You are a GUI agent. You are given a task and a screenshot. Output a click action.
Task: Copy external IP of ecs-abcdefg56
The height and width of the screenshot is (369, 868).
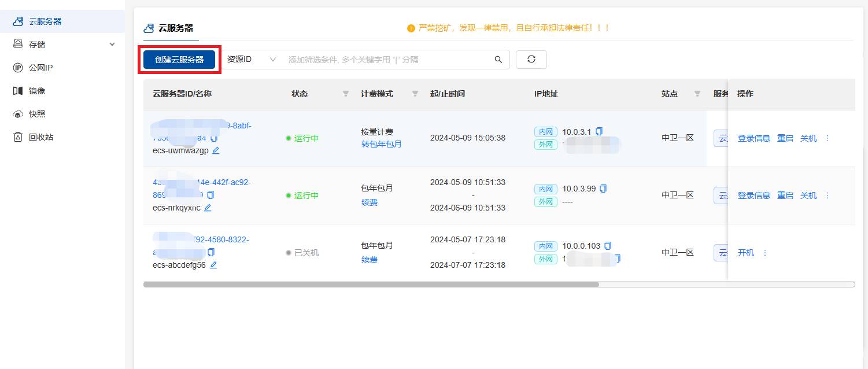pos(618,259)
